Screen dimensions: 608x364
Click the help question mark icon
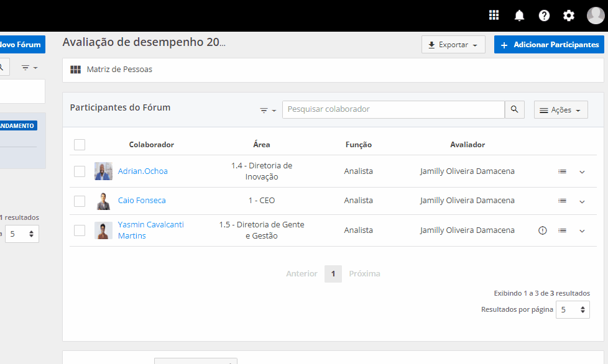[544, 16]
